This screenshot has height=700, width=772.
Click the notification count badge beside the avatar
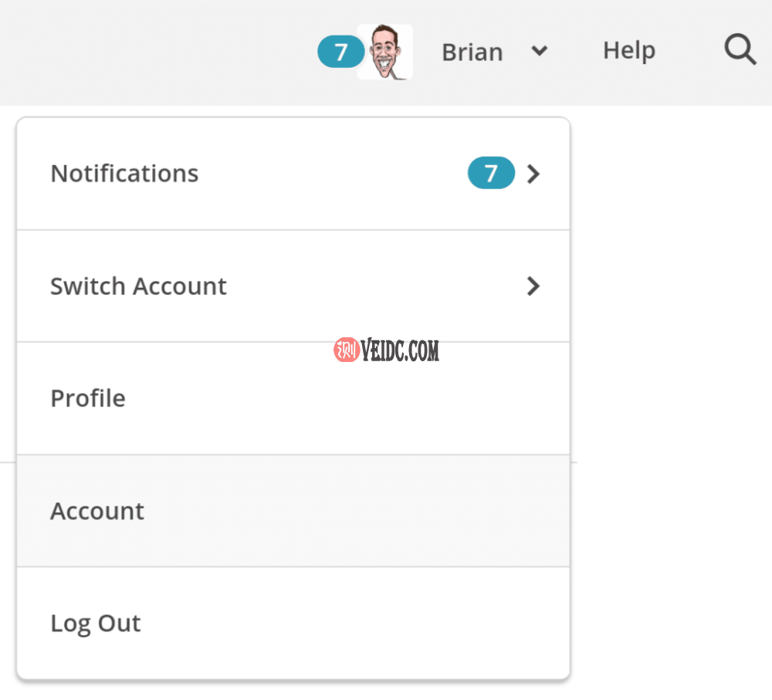pyautogui.click(x=340, y=52)
